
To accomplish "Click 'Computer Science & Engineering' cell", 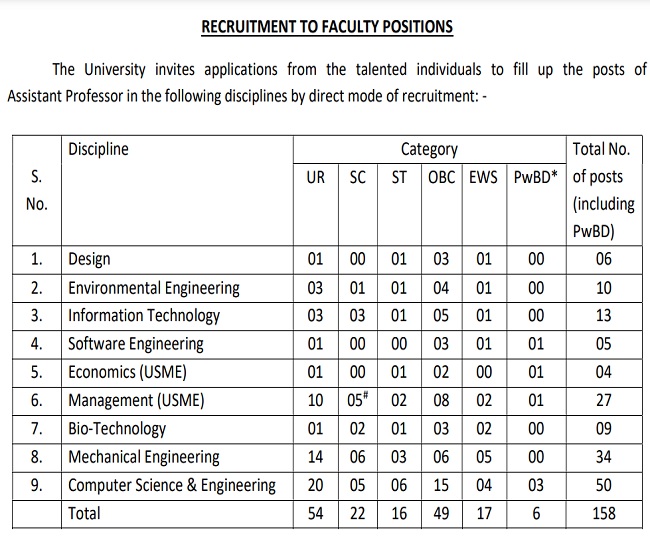I will (171, 485).
